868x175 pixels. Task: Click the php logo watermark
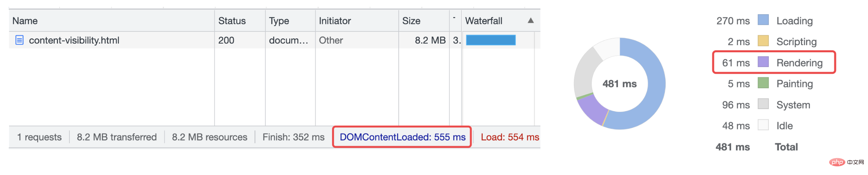[837, 162]
